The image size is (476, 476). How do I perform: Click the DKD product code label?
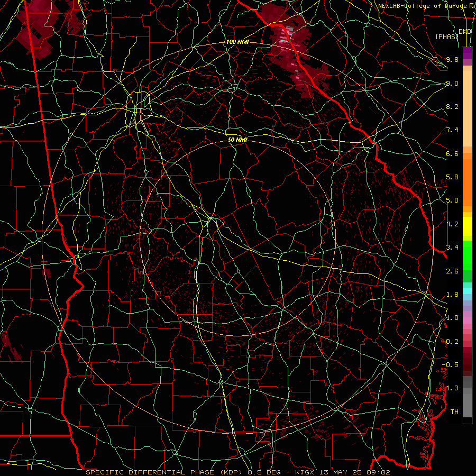point(465,32)
